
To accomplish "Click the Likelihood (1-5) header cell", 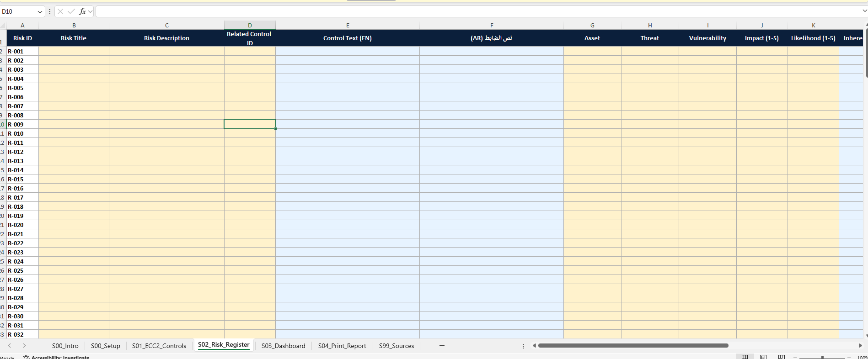I will click(x=813, y=38).
